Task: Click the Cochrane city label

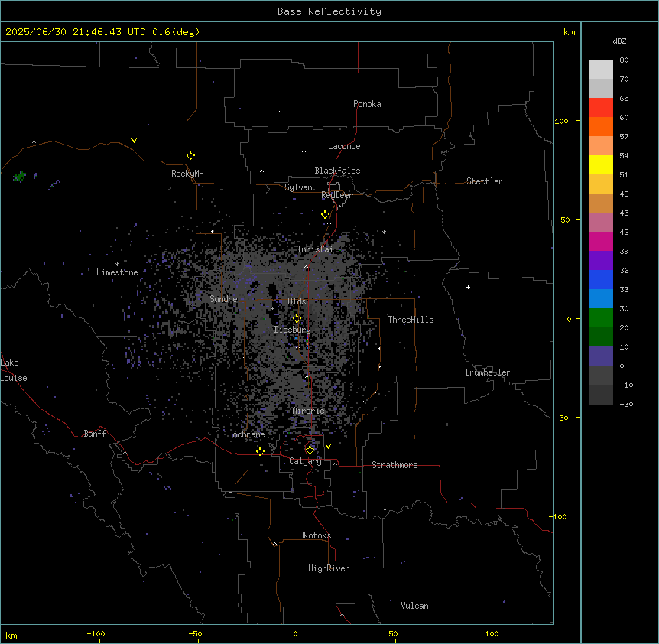Action: [x=246, y=434]
